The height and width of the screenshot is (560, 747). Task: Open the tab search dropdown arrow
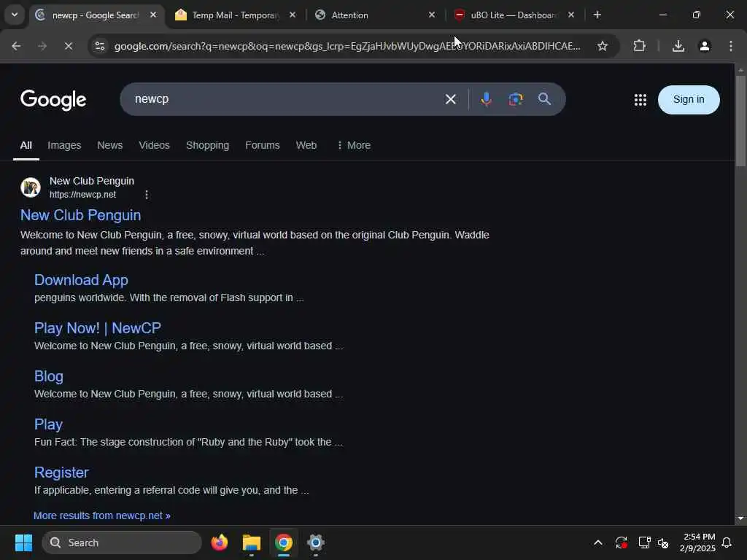(x=15, y=15)
